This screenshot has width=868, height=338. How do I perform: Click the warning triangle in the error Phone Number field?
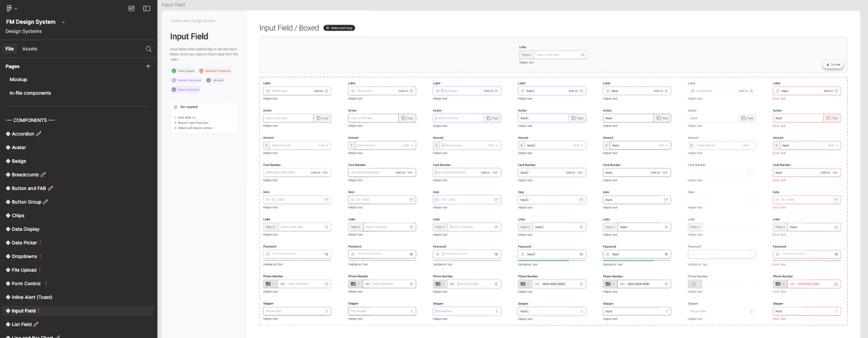[x=836, y=284]
